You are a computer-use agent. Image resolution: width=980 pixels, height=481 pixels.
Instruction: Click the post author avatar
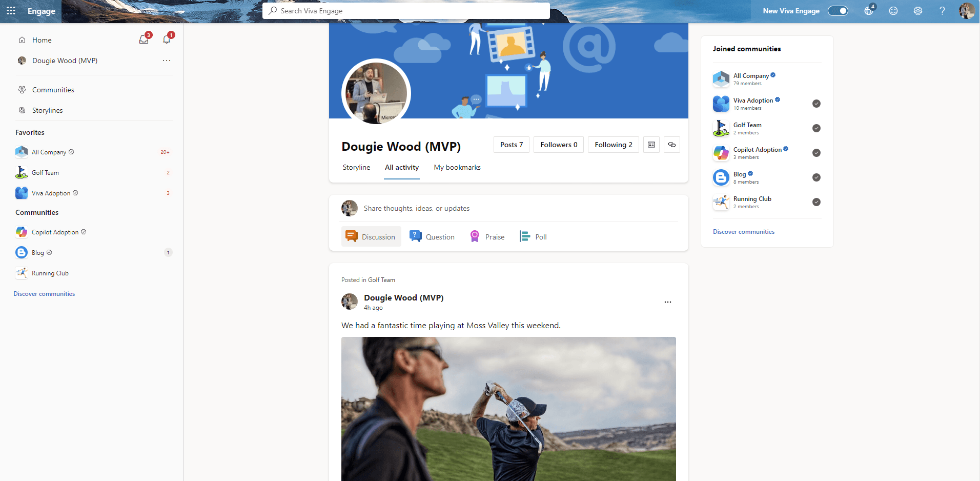click(x=350, y=302)
